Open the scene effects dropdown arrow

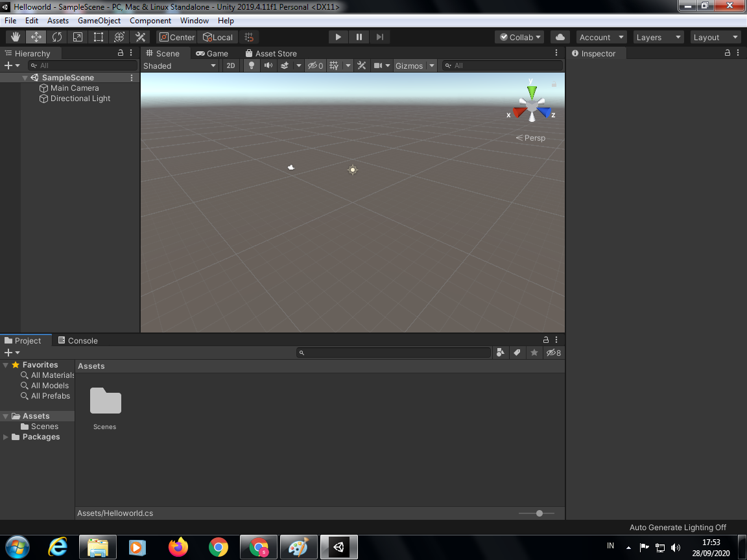click(299, 65)
